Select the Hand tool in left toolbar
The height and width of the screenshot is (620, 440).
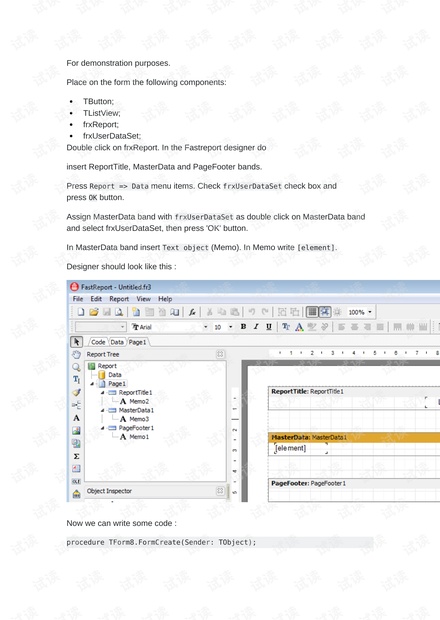tap(76, 354)
